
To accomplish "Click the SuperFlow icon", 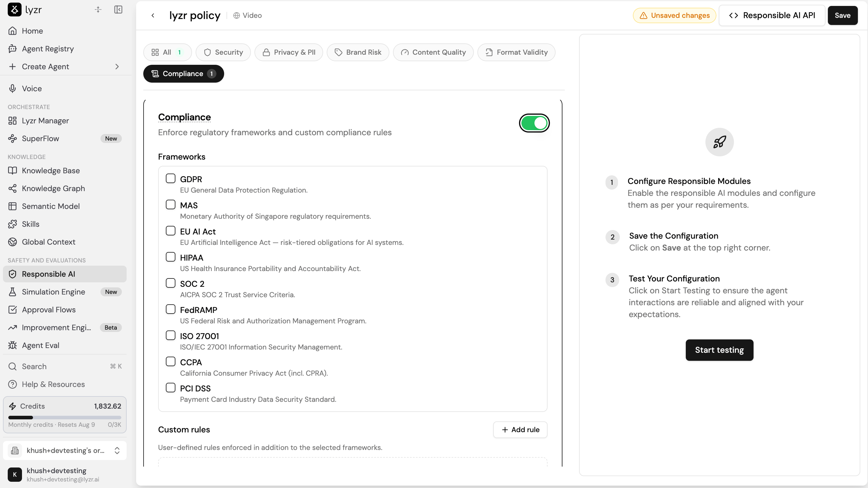I will point(12,138).
